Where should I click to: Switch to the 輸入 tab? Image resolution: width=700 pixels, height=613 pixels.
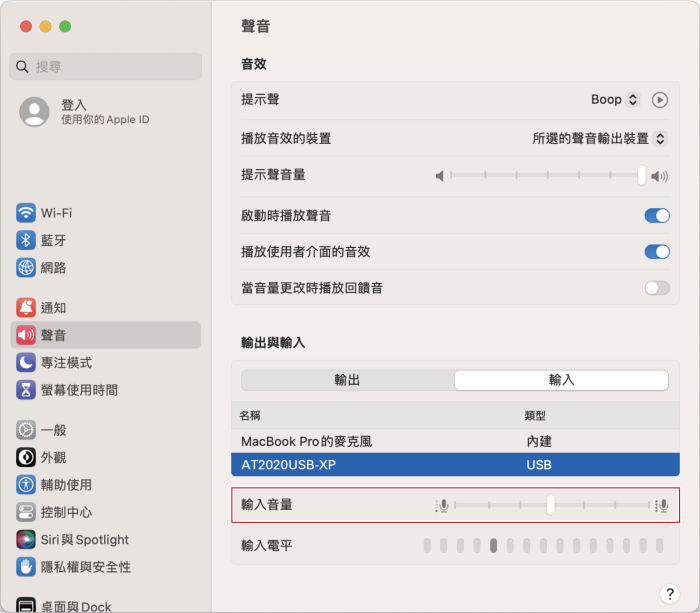tap(561, 380)
